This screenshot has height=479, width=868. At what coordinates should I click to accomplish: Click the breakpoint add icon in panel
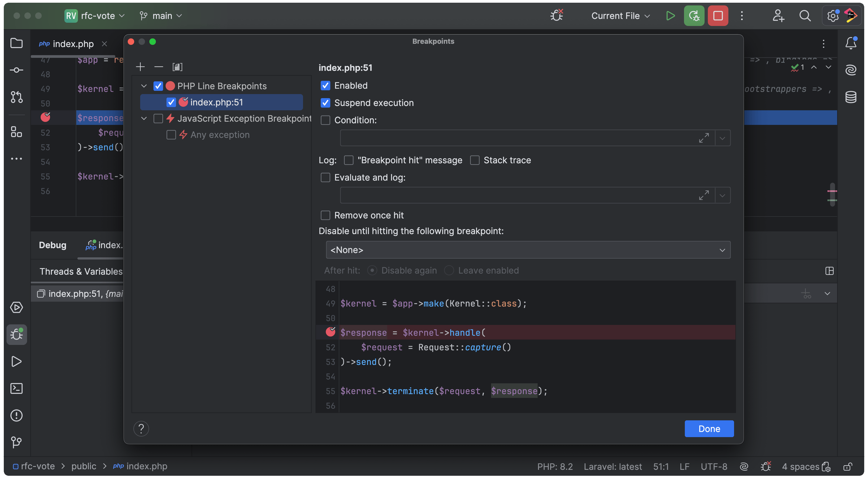click(x=139, y=66)
